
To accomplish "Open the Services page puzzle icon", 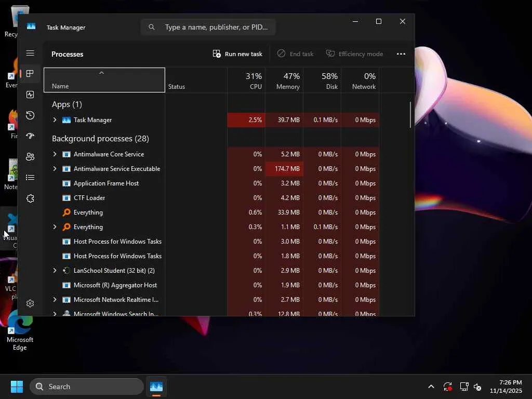I will pos(30,198).
